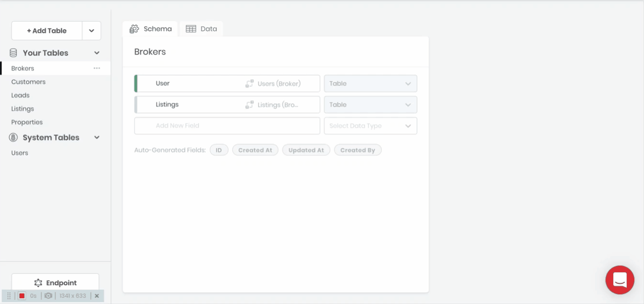Open the Select Data Type dropdown

(370, 126)
